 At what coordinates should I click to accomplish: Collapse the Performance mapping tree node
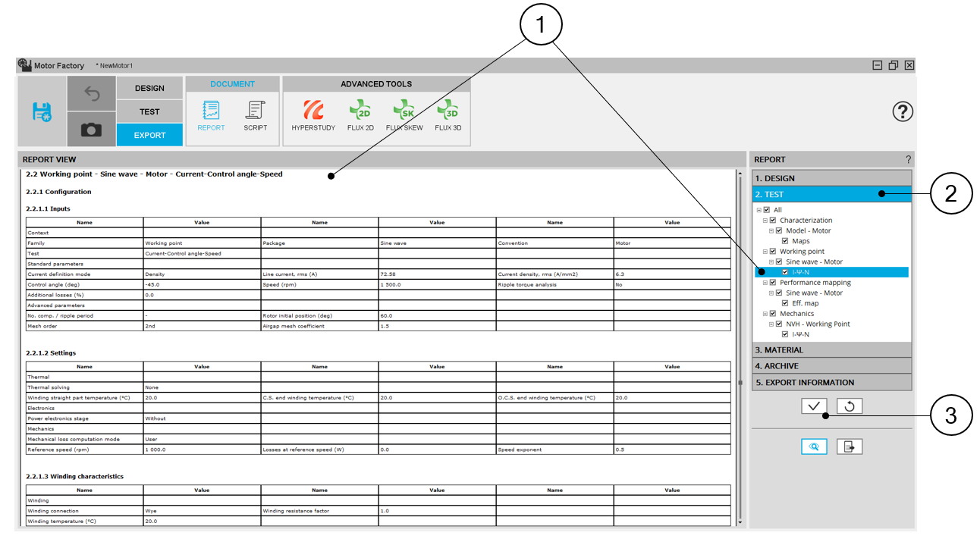coord(765,283)
